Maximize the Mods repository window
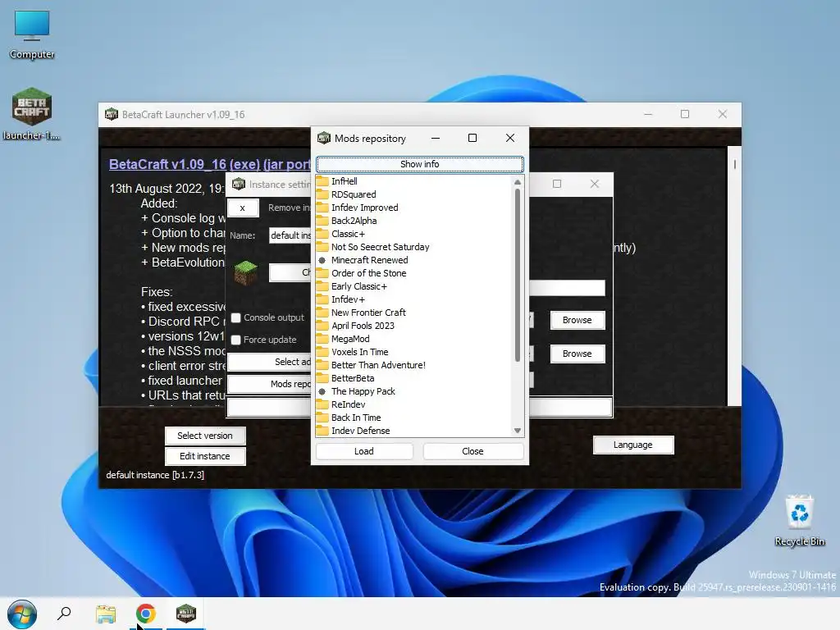The width and height of the screenshot is (840, 630). click(472, 138)
